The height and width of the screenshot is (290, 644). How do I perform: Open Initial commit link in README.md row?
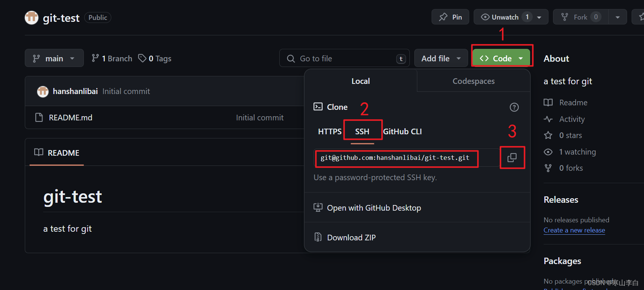(x=260, y=117)
